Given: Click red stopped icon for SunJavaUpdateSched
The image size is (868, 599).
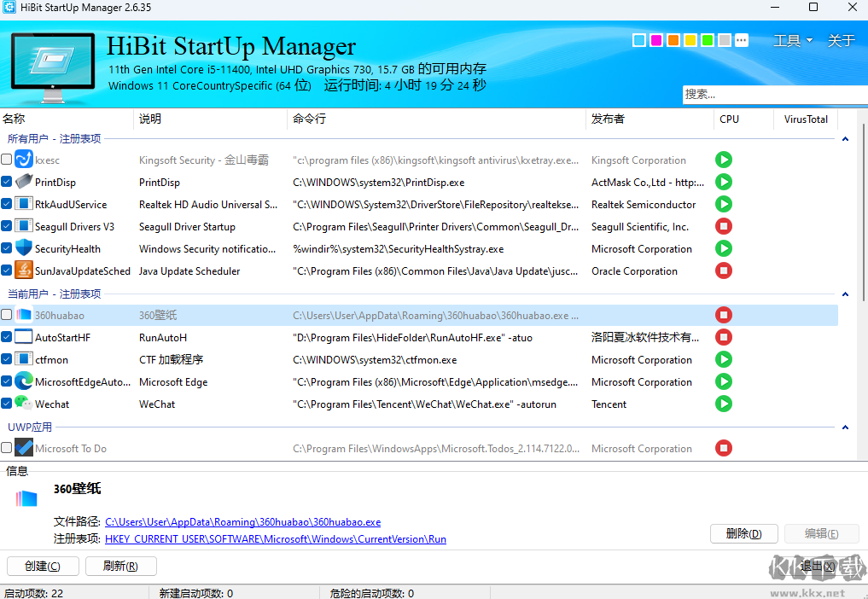Looking at the screenshot, I should tap(724, 270).
